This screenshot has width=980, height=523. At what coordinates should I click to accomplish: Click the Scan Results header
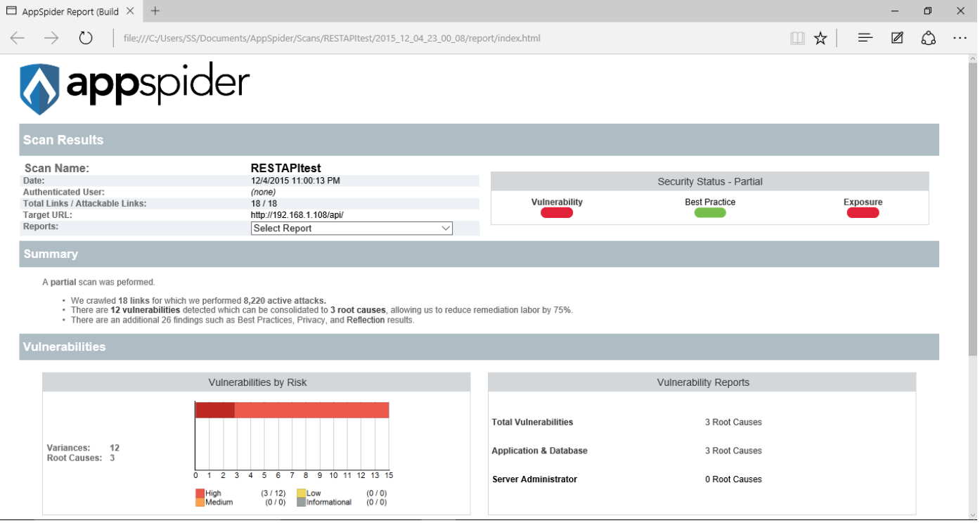pyautogui.click(x=479, y=140)
